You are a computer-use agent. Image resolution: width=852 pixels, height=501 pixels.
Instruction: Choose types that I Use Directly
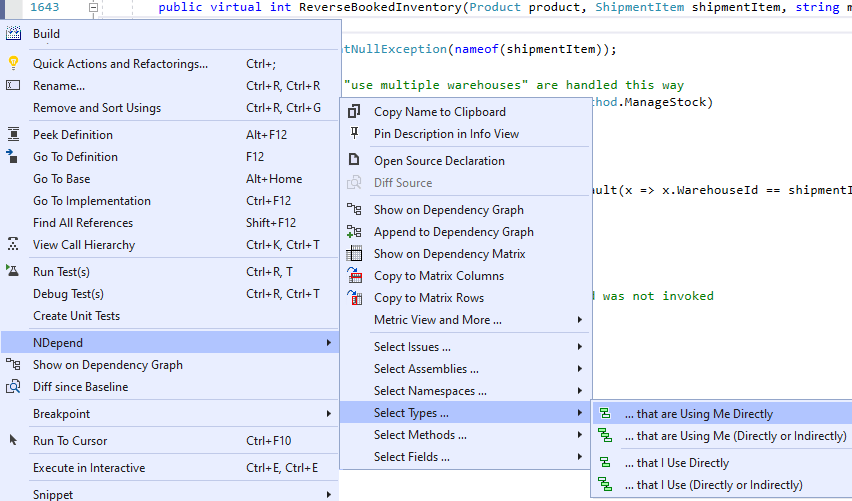[722, 462]
